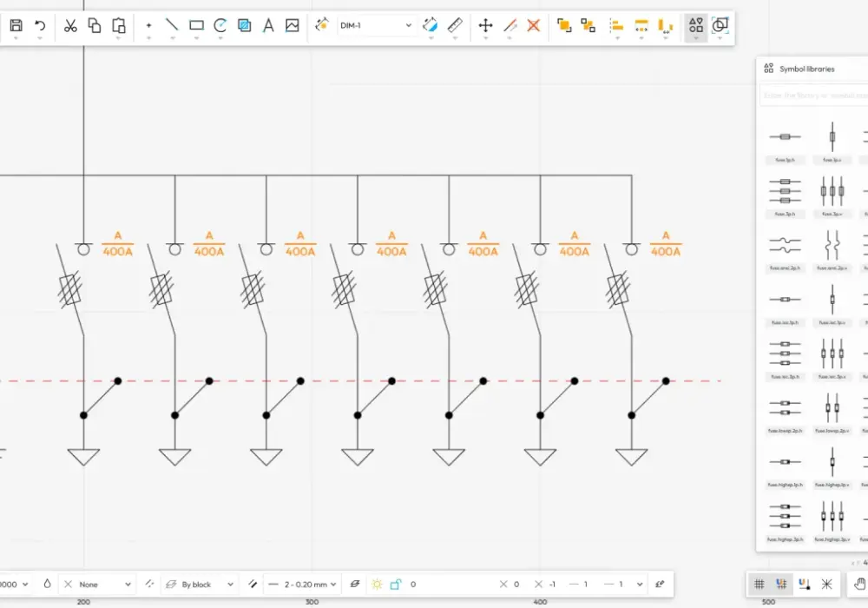Viewport: 868px width, 608px height.
Task: Click the first 400A orange label
Action: (118, 251)
